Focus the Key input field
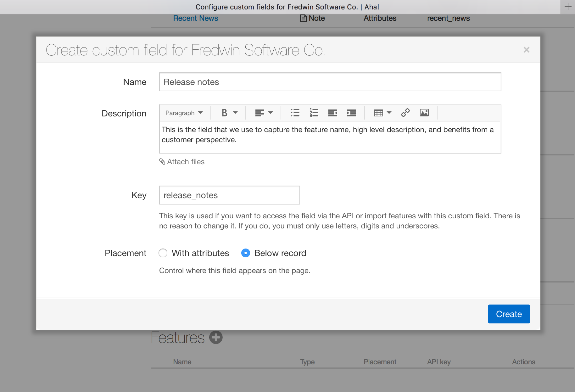The width and height of the screenshot is (575, 392). coord(229,195)
